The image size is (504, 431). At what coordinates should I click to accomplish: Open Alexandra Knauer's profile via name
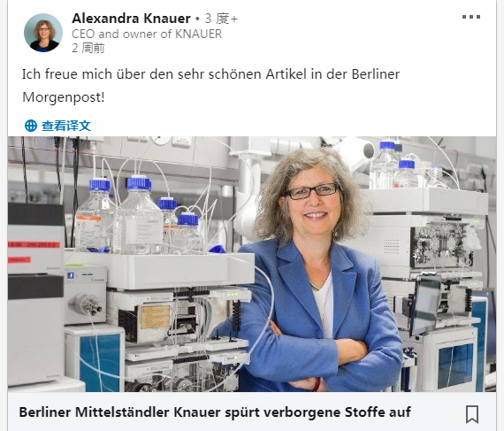tap(131, 19)
